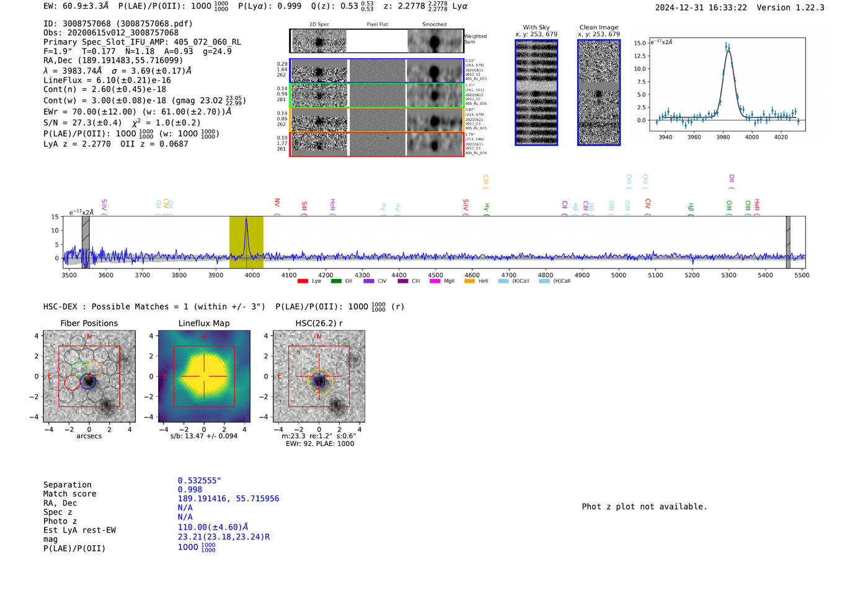Click the orange aperture circle in HSC image
The height and width of the screenshot is (591, 868).
(320, 381)
